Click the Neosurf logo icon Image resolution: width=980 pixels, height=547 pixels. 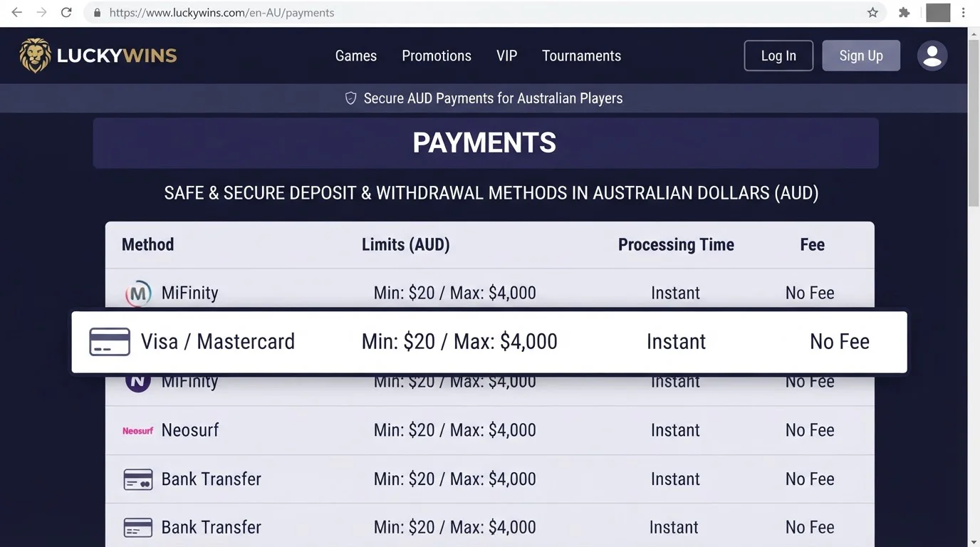coord(137,430)
